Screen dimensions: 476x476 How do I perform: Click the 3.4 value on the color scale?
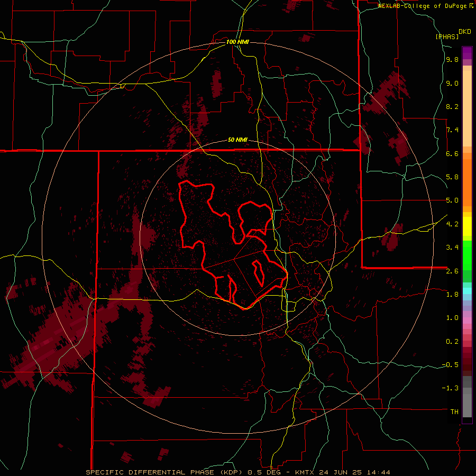tap(452, 248)
